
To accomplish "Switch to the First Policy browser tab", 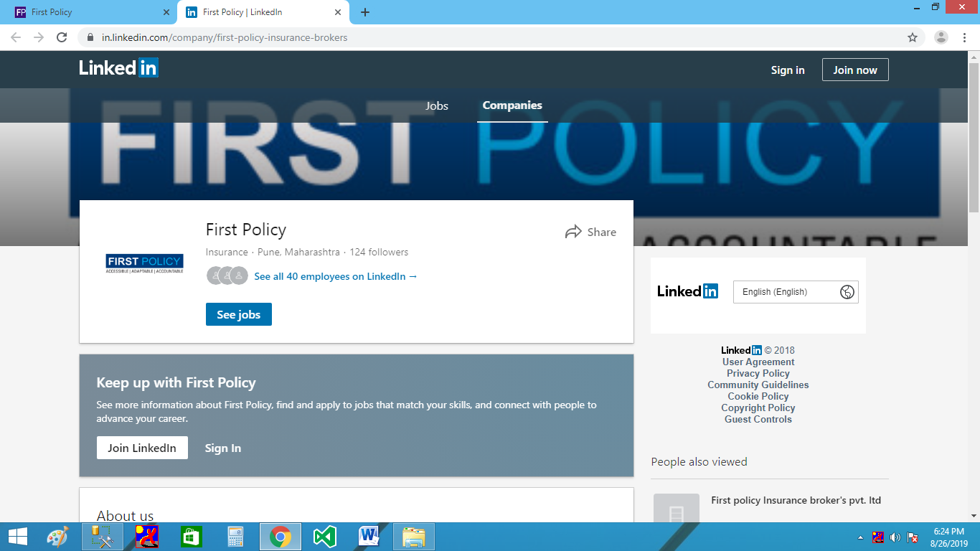I will coord(92,12).
